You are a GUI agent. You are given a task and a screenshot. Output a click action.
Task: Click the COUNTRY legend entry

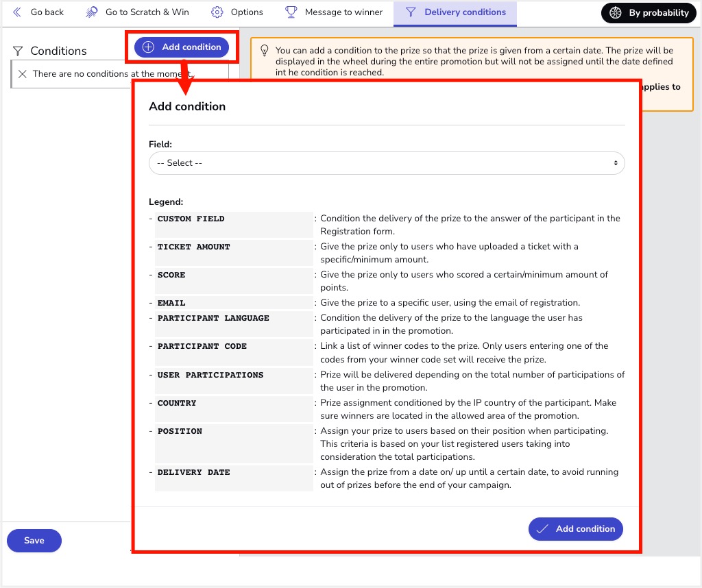coord(177,403)
